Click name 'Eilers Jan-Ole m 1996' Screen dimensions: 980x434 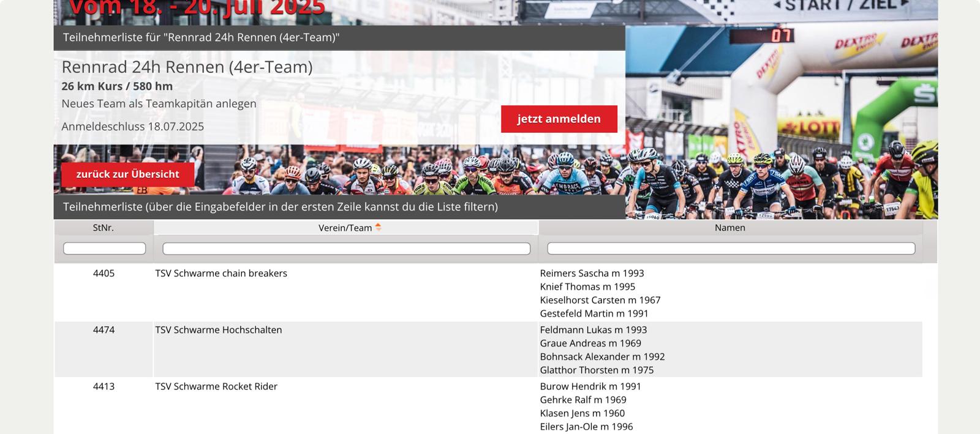(586, 427)
